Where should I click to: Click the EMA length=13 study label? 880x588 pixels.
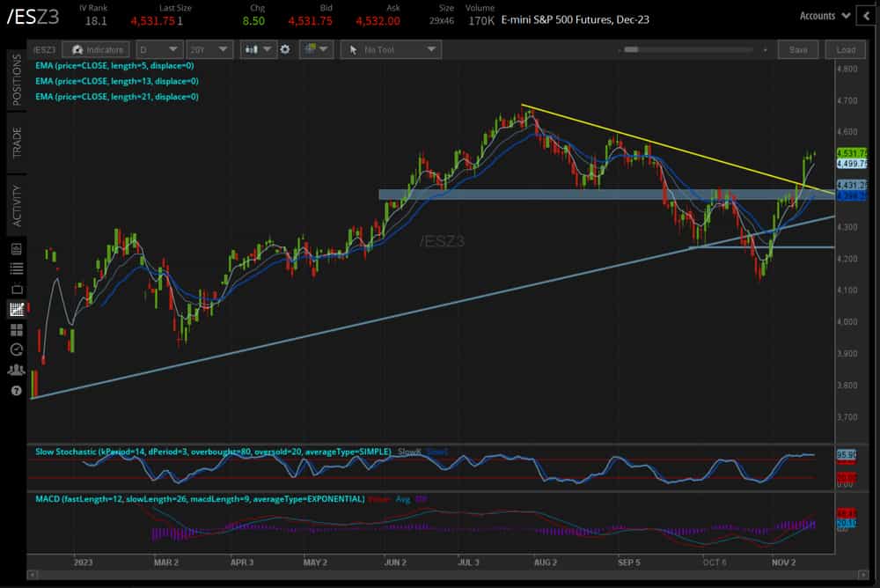point(117,81)
